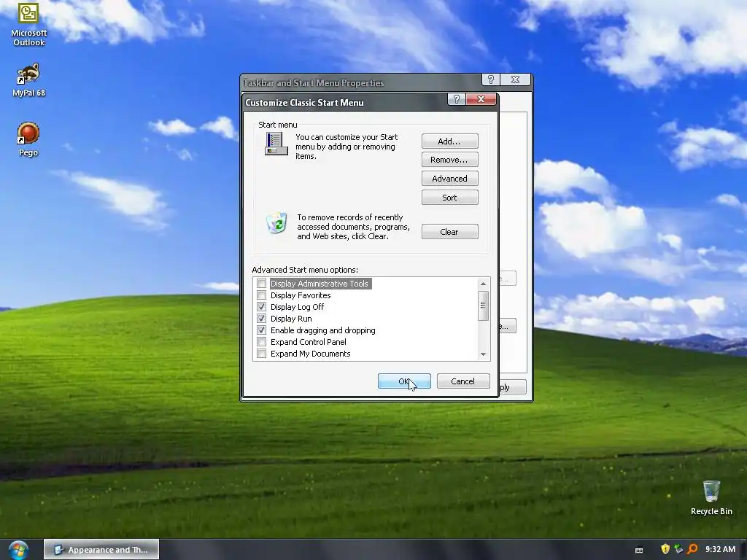Open the Start menu orb
Screen dimensions: 747x560
coord(18,550)
